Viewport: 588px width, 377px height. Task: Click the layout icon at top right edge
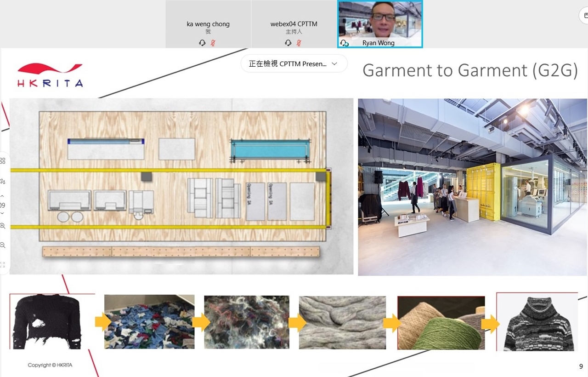pos(585,16)
